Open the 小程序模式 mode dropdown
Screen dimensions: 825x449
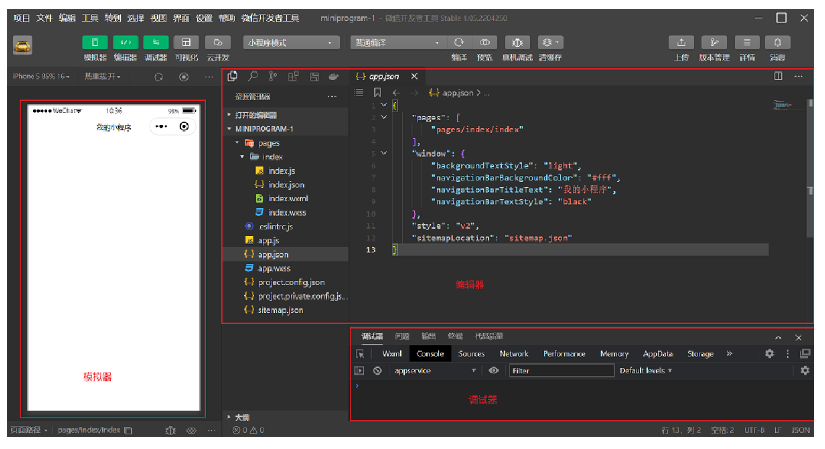click(x=290, y=43)
